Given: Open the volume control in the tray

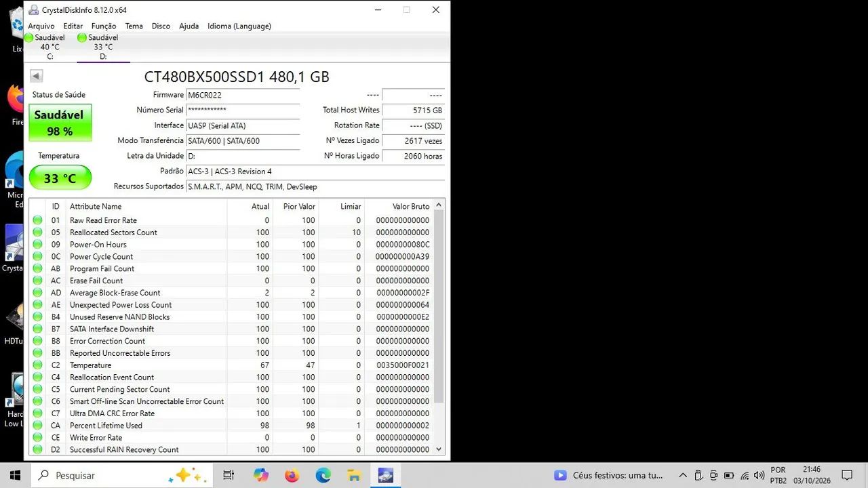Looking at the screenshot, I should pyautogui.click(x=759, y=475).
